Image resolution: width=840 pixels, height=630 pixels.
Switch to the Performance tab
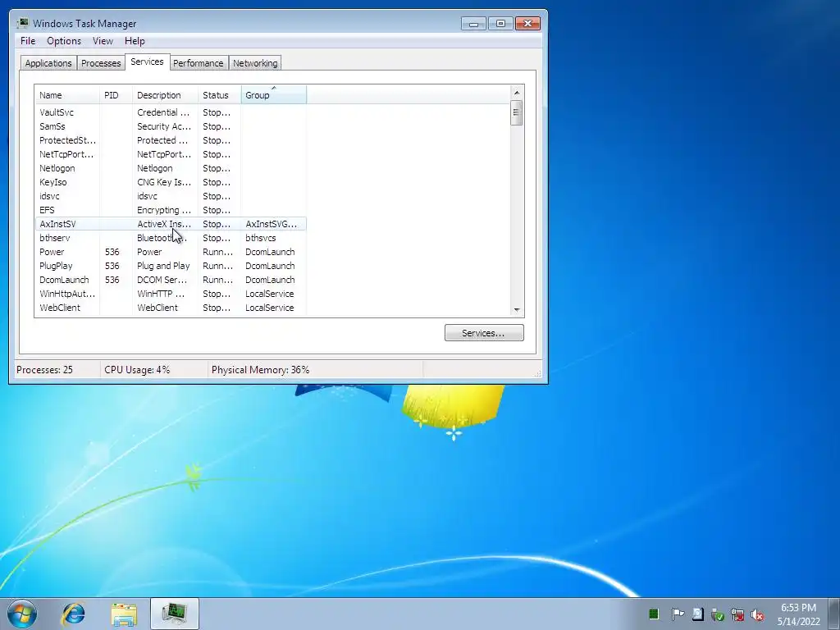click(198, 63)
